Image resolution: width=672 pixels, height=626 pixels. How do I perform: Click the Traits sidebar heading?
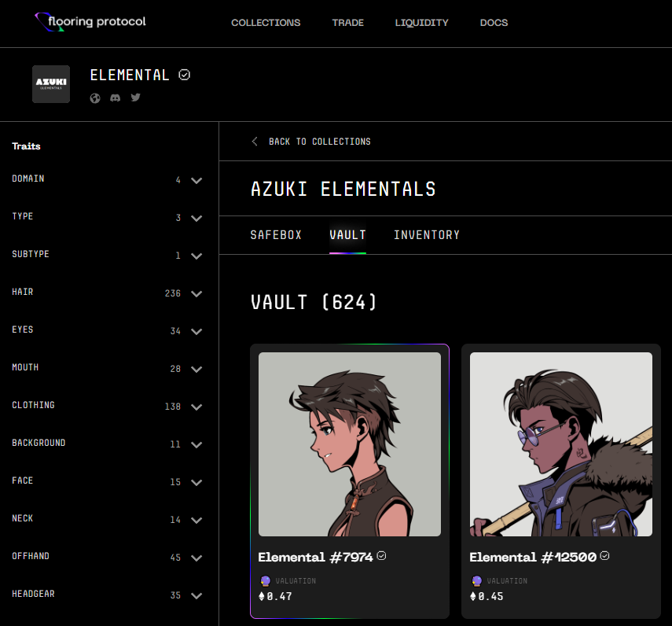coord(26,146)
